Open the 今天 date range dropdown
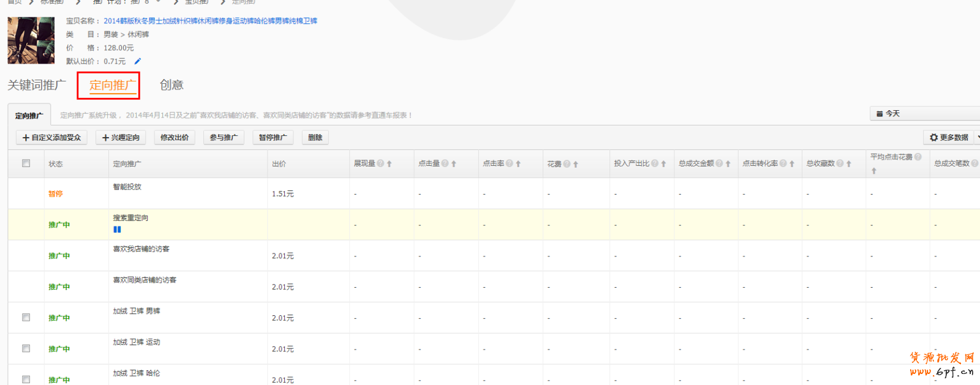The image size is (980, 385). point(924,113)
